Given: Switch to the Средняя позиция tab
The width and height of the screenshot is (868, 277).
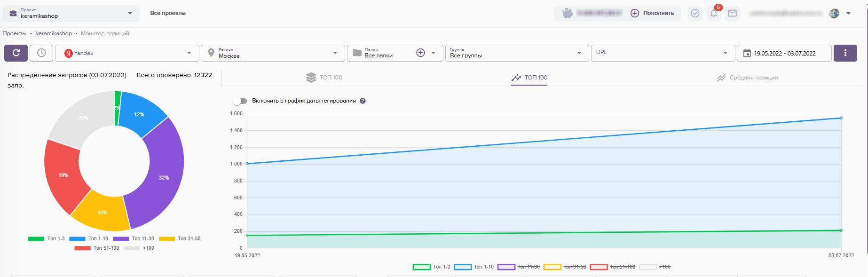Looking at the screenshot, I should [747, 78].
